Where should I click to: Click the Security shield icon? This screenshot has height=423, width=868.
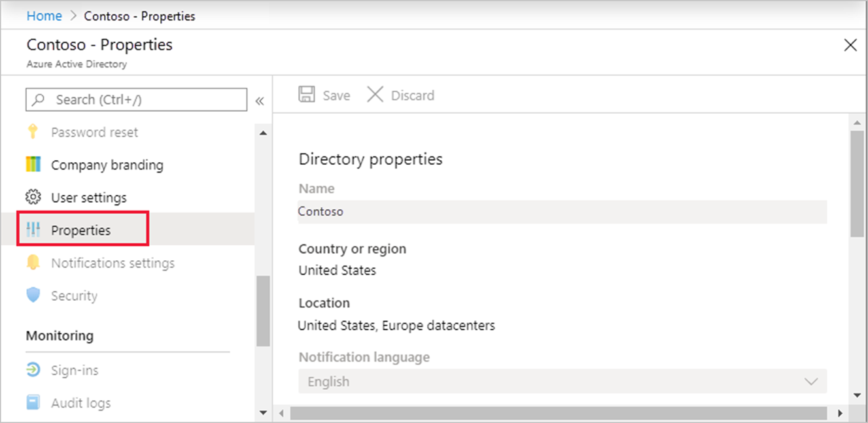click(x=33, y=296)
